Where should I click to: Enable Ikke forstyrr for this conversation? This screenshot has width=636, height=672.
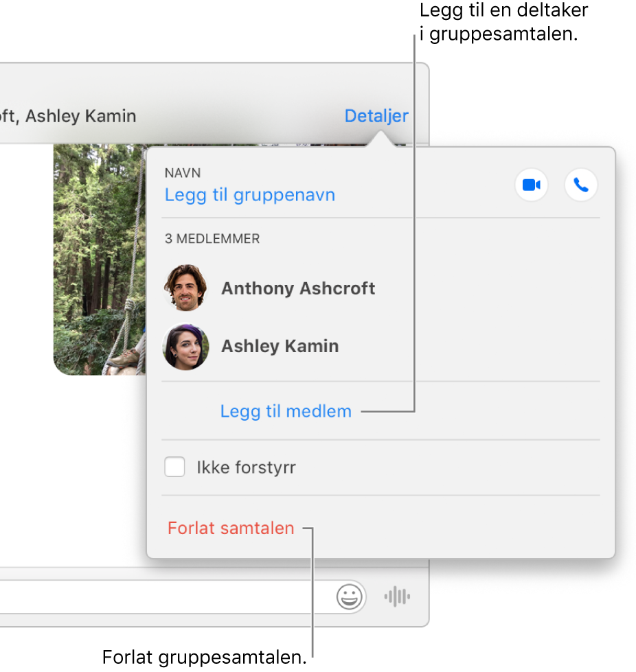pos(174,467)
